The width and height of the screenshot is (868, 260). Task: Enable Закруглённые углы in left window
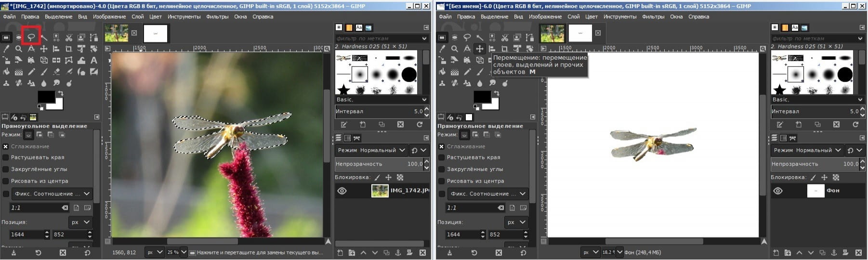pos(6,169)
